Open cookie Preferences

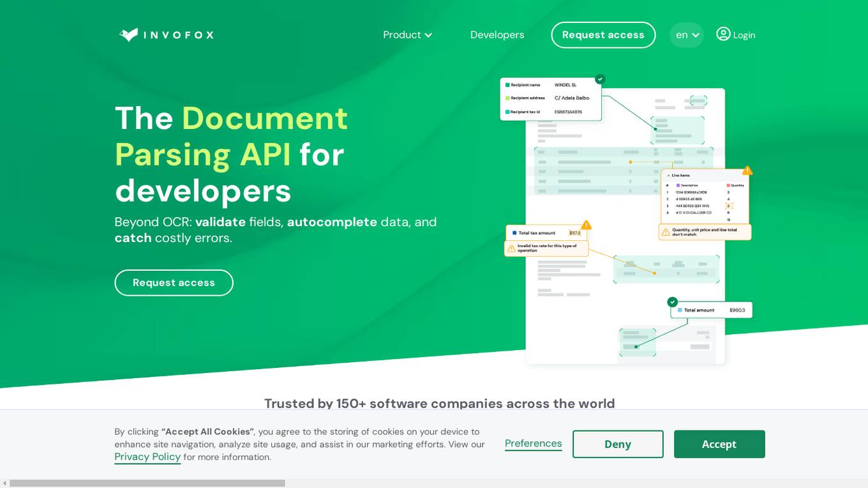tap(534, 443)
